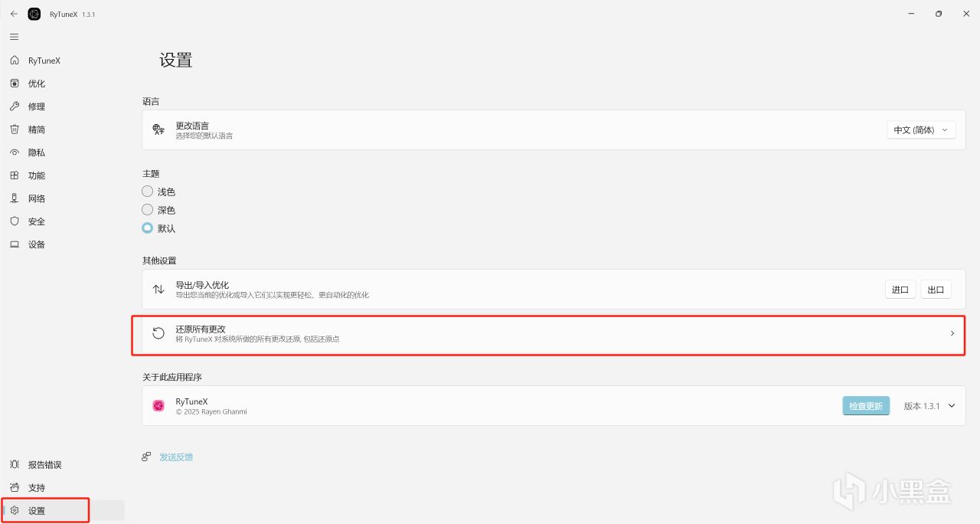
Task: Click the back arrow icon
Action: tap(14, 14)
